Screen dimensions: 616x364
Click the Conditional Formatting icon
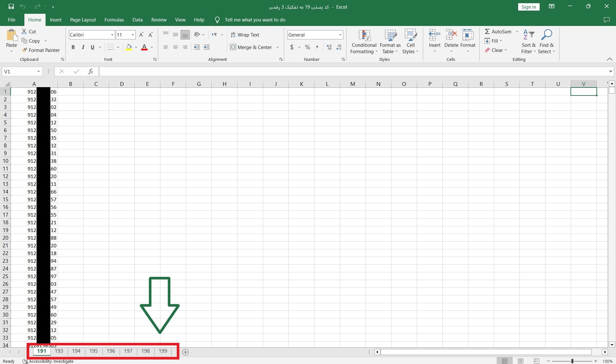364,35
